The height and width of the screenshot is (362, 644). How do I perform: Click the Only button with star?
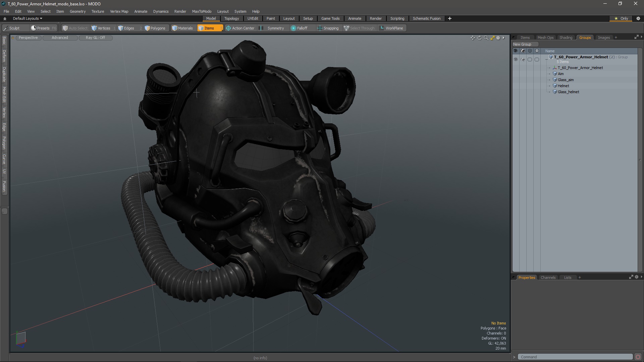pos(621,18)
